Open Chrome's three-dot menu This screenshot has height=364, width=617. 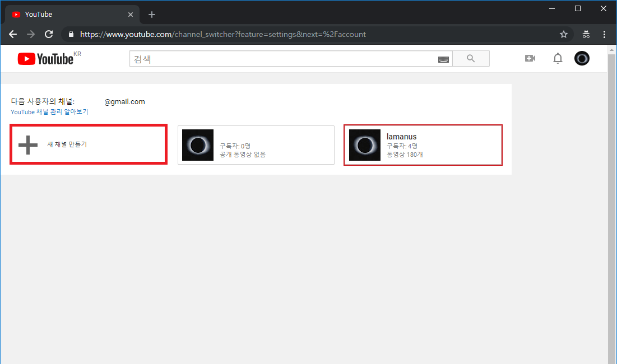(604, 34)
